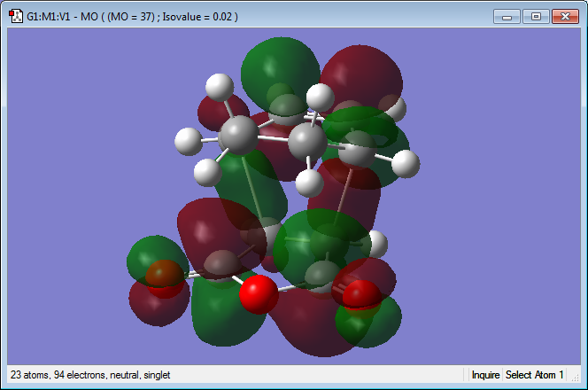Click the Inquire status bar field
This screenshot has height=390, width=588.
point(485,375)
